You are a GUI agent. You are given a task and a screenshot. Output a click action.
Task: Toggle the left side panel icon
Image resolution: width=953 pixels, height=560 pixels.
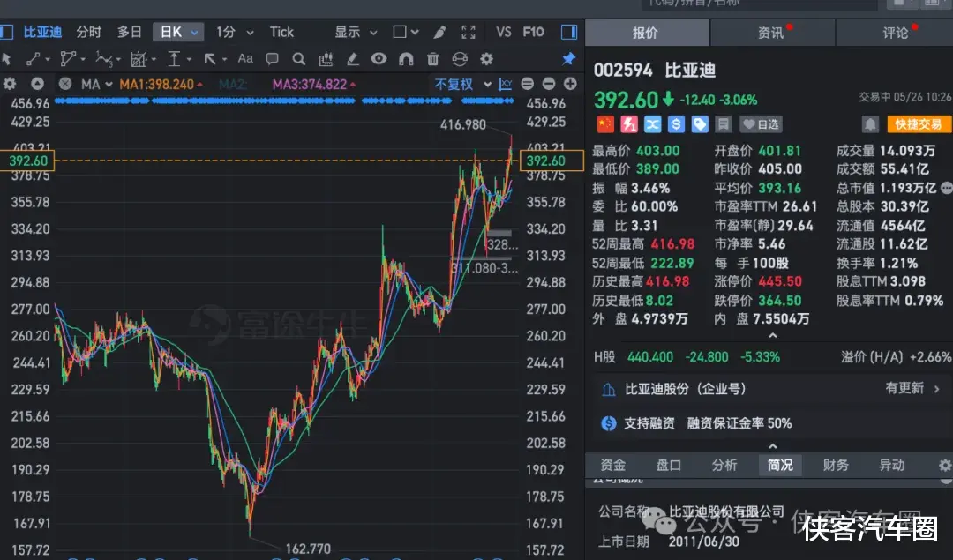pos(7,33)
